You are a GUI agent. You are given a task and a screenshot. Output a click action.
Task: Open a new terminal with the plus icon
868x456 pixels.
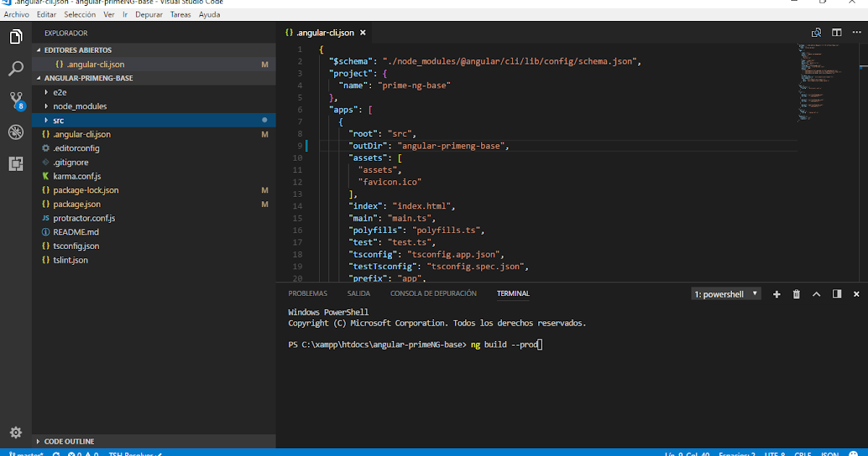point(777,294)
